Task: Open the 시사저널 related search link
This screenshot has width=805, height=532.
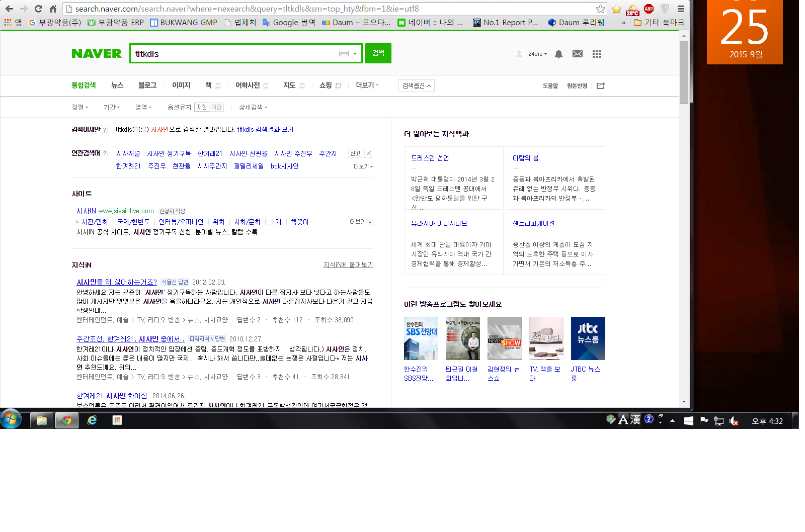Action: tap(128, 154)
